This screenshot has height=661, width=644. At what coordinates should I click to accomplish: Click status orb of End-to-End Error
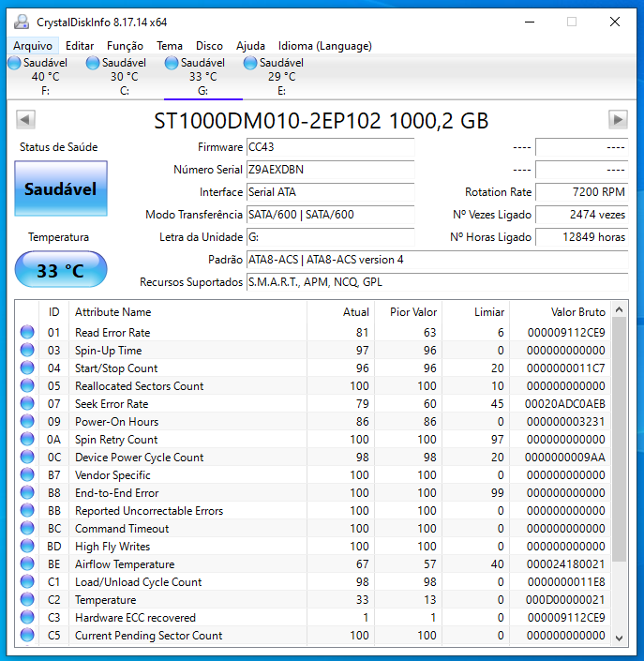pyautogui.click(x=27, y=492)
